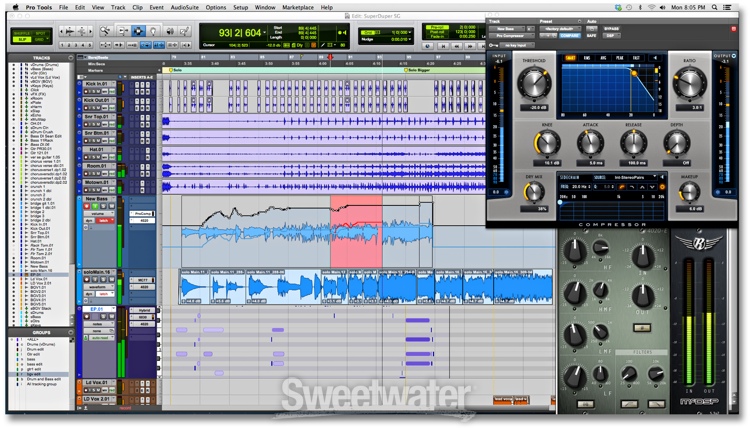Open the Clip menu
Screen dimensions: 750x428
tap(137, 7)
